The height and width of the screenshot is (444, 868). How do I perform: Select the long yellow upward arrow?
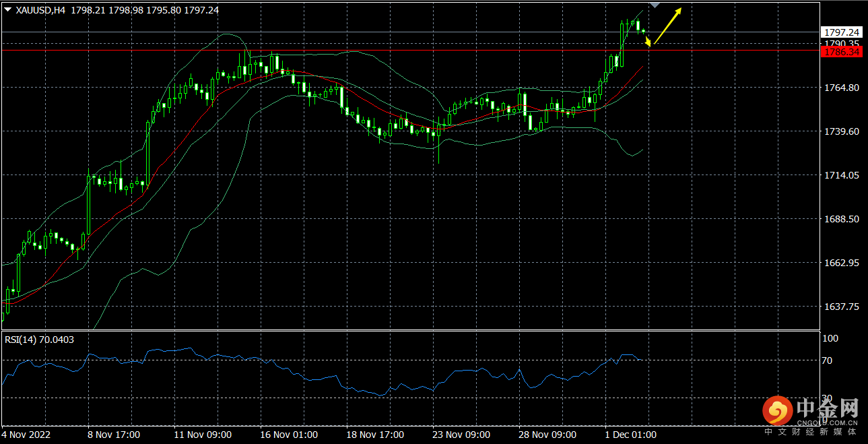pos(668,26)
